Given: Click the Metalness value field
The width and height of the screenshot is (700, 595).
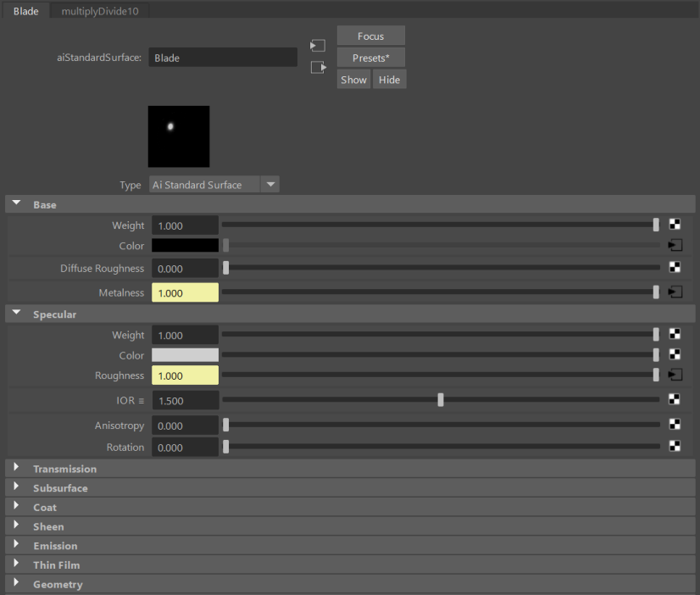Looking at the screenshot, I should (185, 292).
